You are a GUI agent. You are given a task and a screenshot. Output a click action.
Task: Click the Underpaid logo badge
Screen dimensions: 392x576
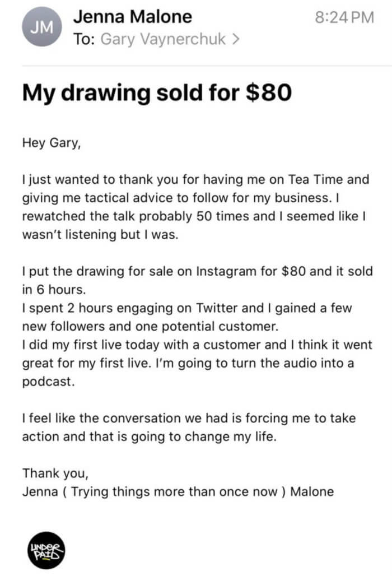click(46, 550)
